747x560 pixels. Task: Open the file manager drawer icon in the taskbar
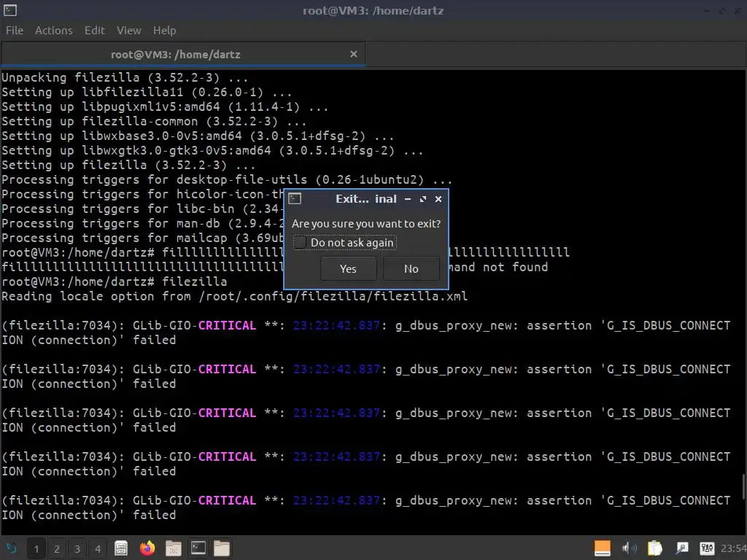point(121,548)
